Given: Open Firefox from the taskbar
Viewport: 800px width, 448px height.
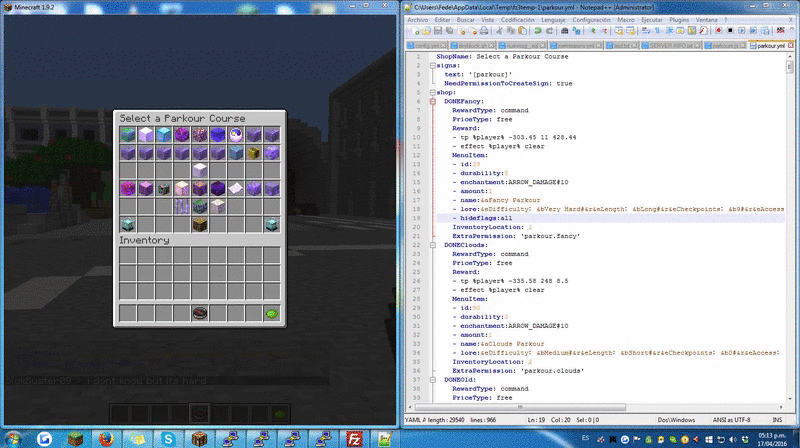Looking at the screenshot, I should point(106,438).
